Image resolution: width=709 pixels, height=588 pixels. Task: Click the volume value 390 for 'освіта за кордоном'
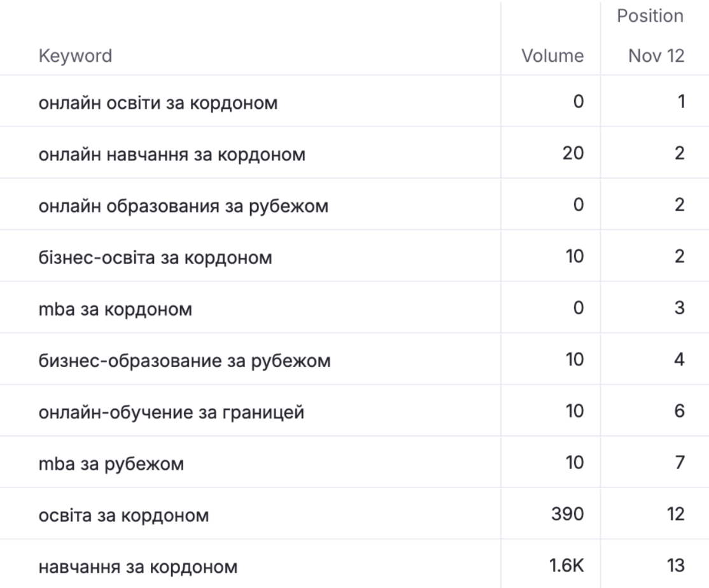tap(565, 513)
